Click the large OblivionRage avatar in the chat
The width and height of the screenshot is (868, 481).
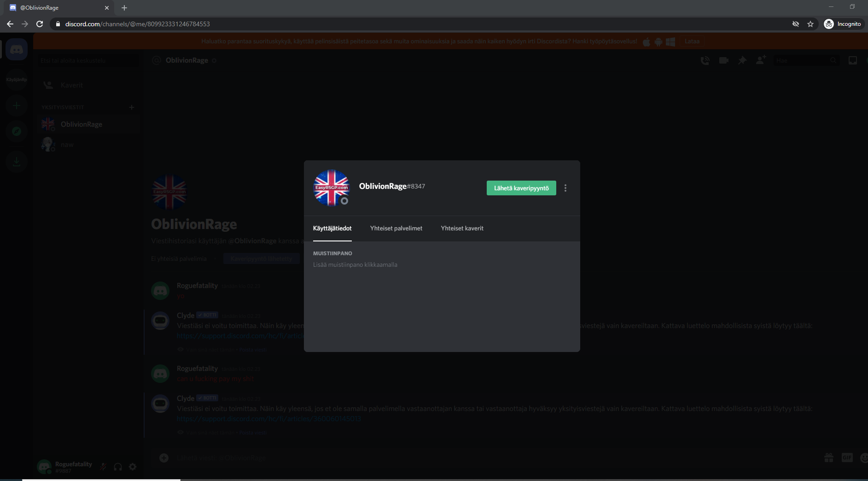[169, 193]
